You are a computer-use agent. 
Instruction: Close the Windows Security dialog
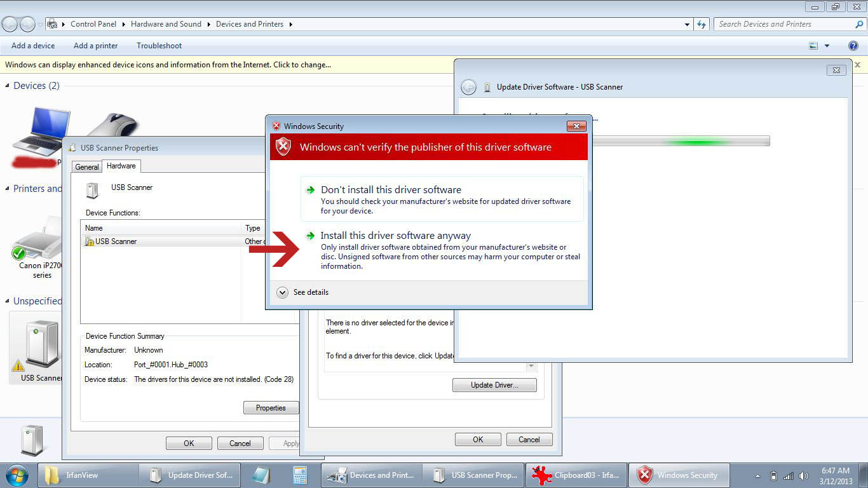click(x=576, y=126)
